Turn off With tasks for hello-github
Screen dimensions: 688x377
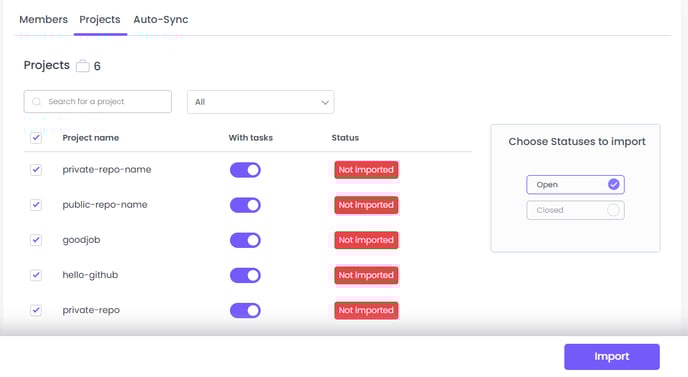245,275
